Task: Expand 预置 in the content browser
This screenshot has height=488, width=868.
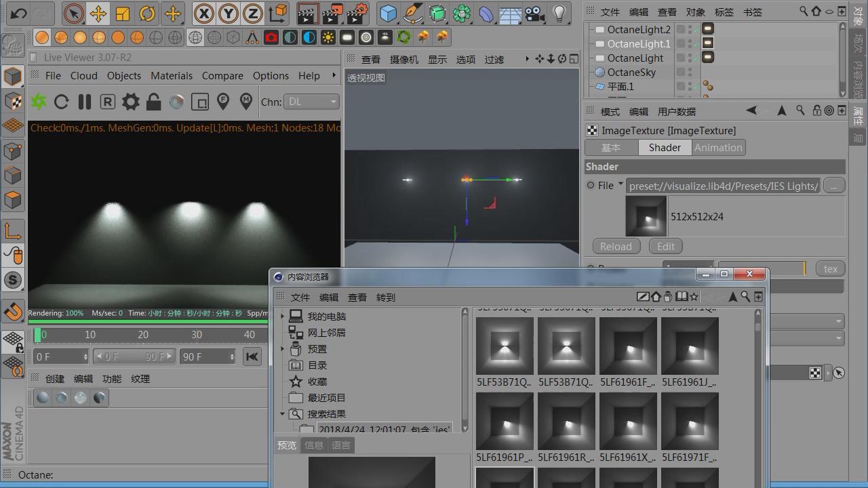Action: [283, 348]
